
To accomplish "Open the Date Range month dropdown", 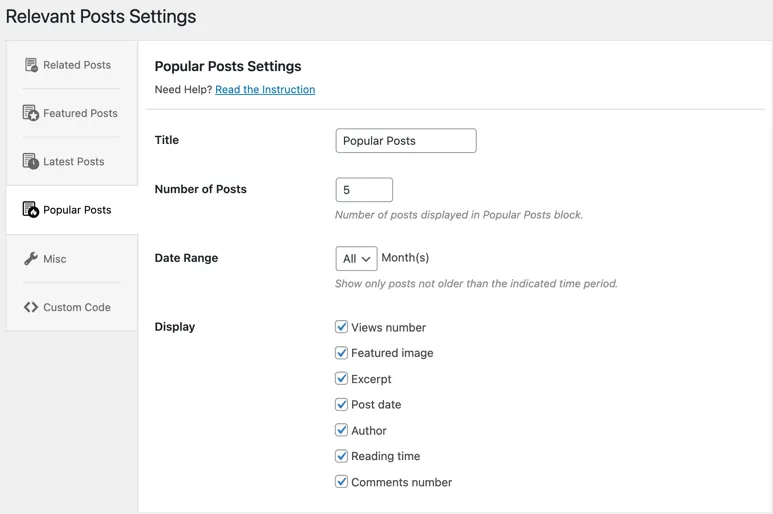I will (x=356, y=259).
